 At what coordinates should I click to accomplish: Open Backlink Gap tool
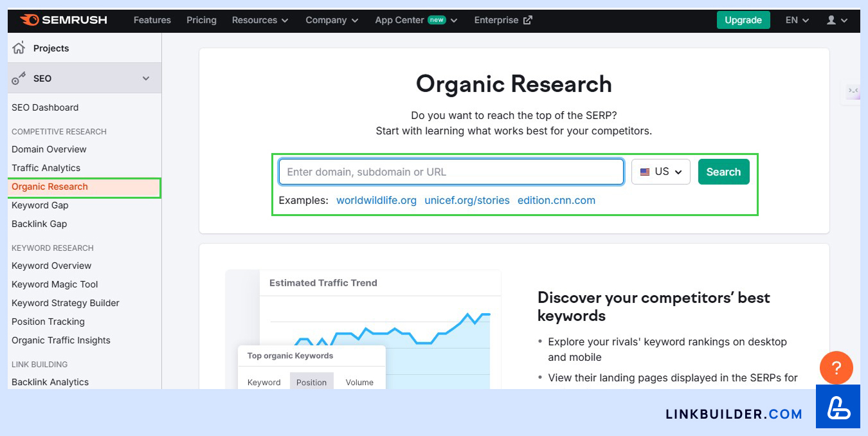click(x=39, y=224)
